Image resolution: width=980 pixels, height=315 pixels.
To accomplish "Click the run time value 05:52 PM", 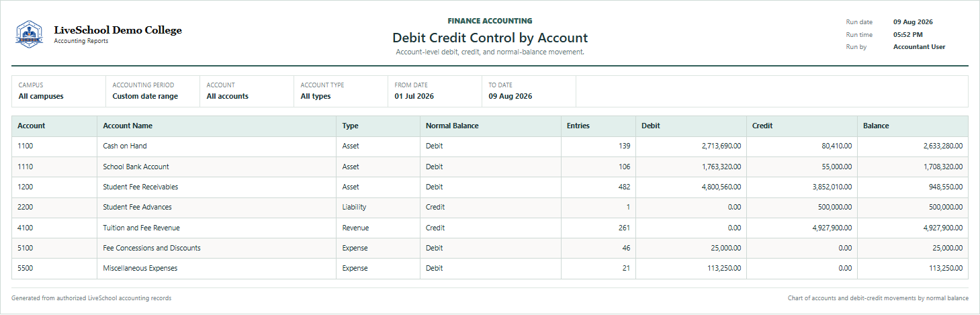I will click(907, 34).
